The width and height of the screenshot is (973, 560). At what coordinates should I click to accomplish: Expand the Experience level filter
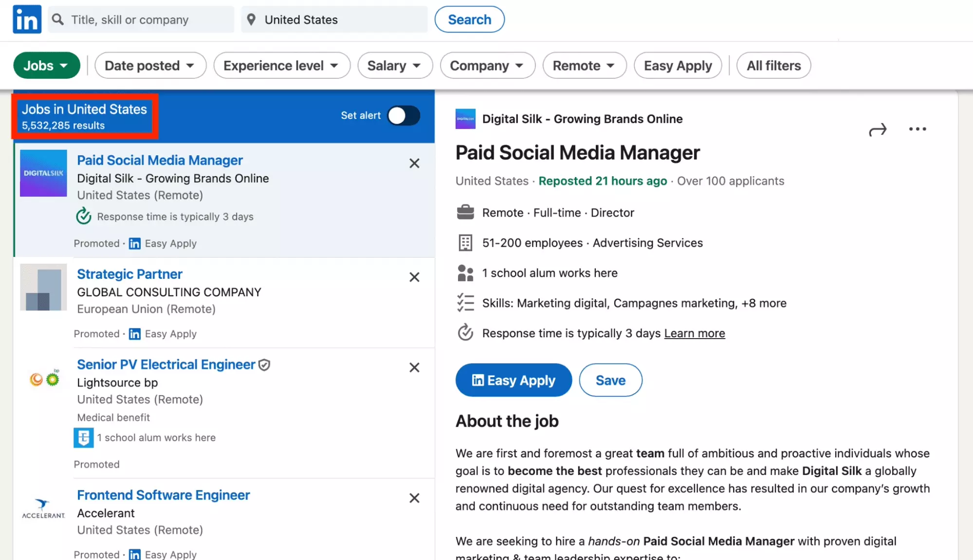click(281, 65)
